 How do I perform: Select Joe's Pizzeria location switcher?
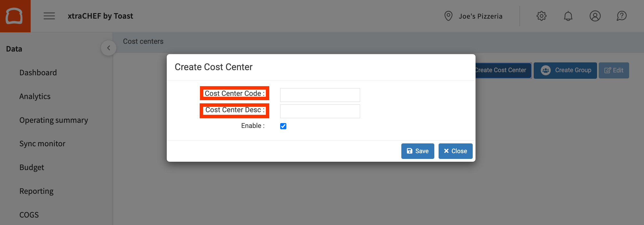tap(480, 16)
